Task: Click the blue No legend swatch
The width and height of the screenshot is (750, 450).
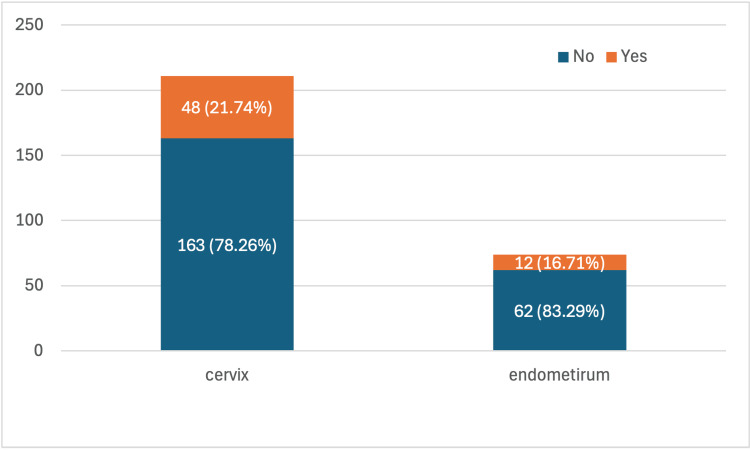Action: point(563,57)
